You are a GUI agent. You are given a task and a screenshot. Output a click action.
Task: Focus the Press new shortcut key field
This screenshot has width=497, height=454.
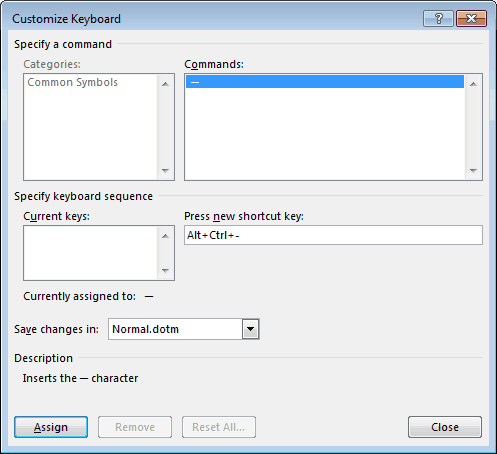tap(333, 235)
